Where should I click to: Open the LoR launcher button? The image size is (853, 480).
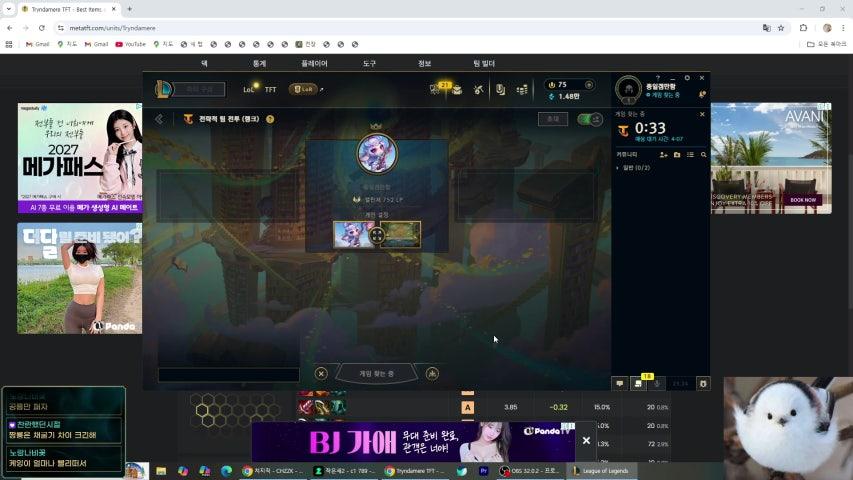(304, 89)
